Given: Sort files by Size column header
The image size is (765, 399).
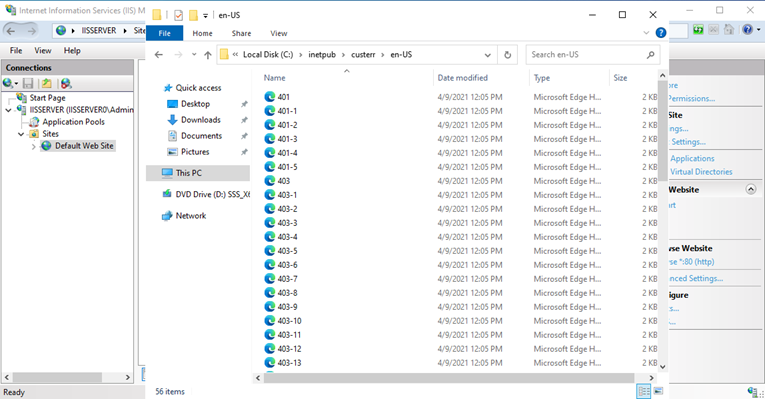Looking at the screenshot, I should pyautogui.click(x=621, y=78).
